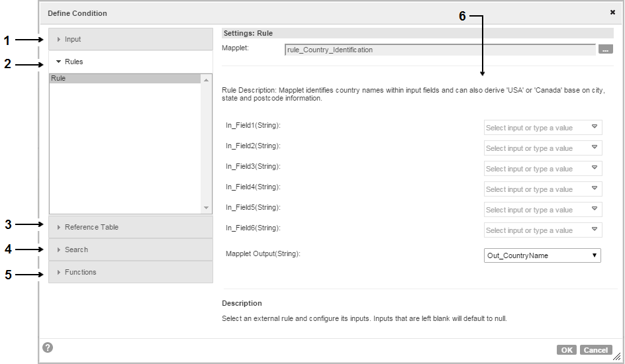
Task: Expand the Functions section
Action: [x=130, y=272]
